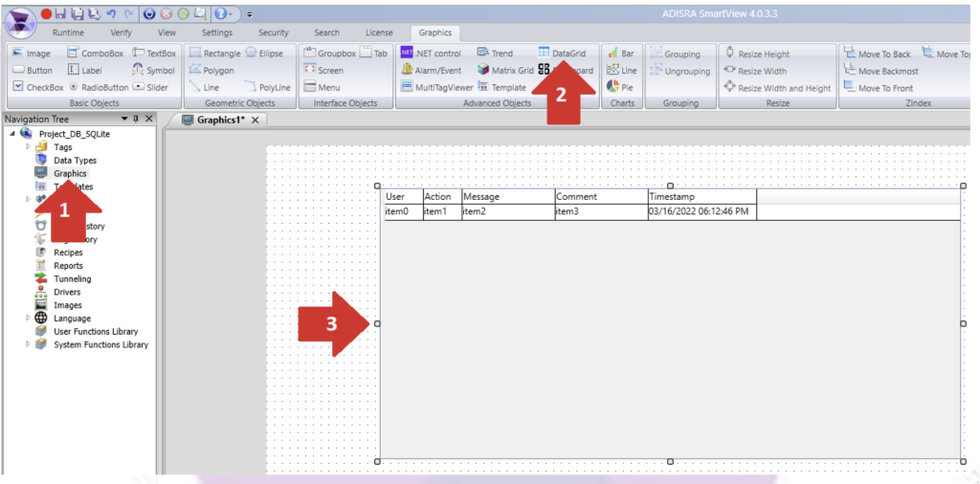This screenshot has height=484, width=980.
Task: Select the Line geometric tool
Action: click(204, 87)
